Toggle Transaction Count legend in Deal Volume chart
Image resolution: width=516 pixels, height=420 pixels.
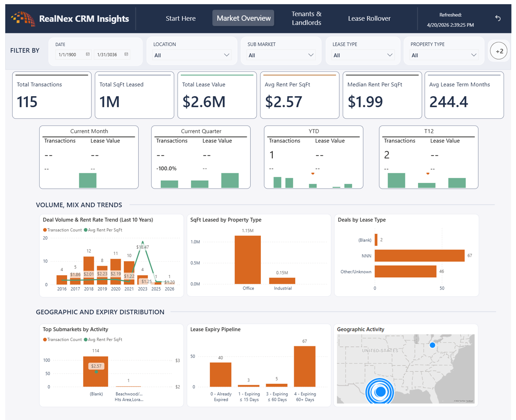pyautogui.click(x=62, y=230)
